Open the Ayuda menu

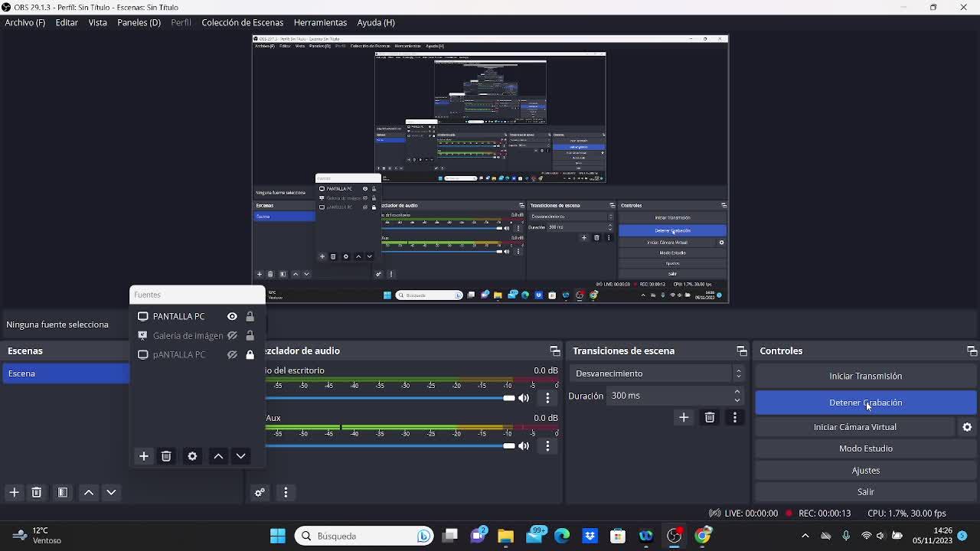pyautogui.click(x=375, y=22)
